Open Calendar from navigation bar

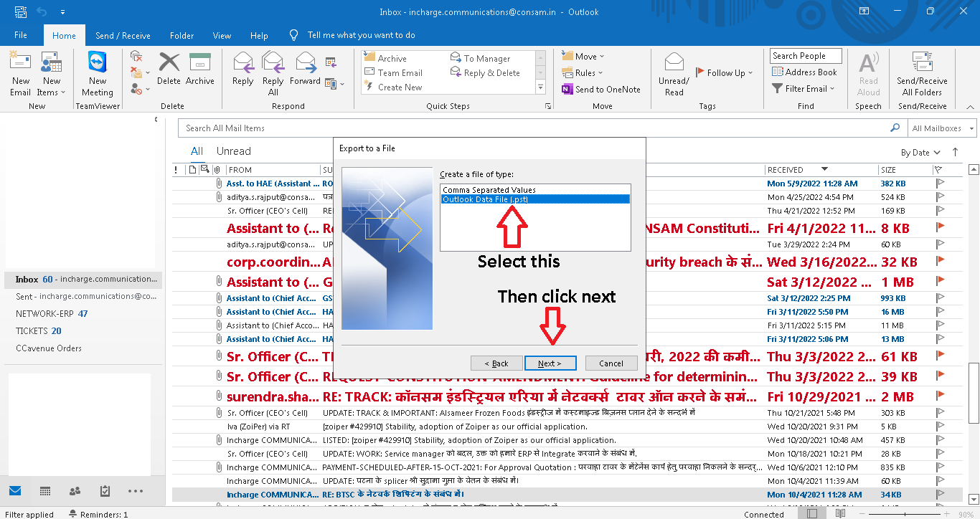(x=45, y=491)
